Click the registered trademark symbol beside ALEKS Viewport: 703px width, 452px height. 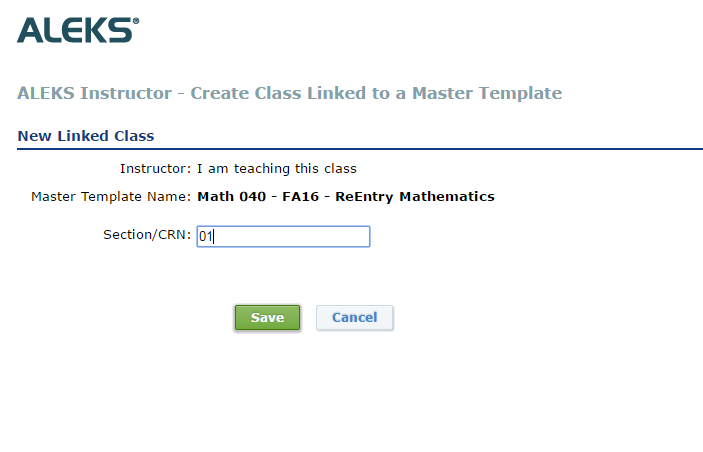136,21
